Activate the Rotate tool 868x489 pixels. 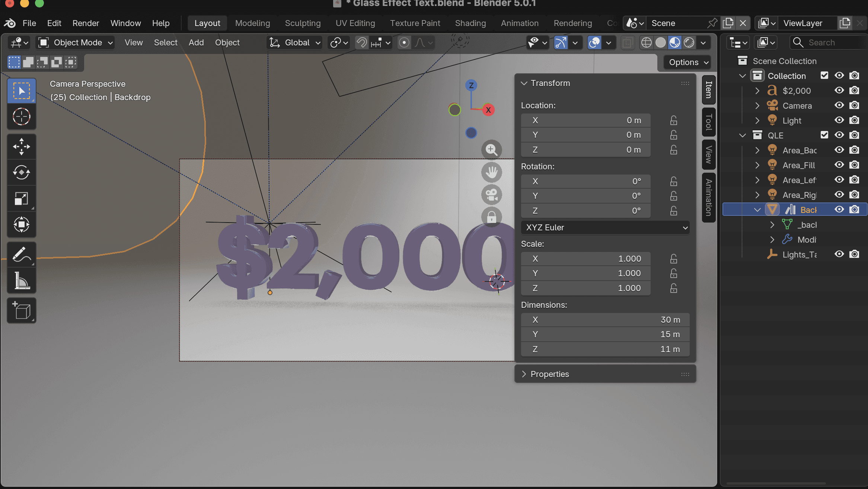21,172
